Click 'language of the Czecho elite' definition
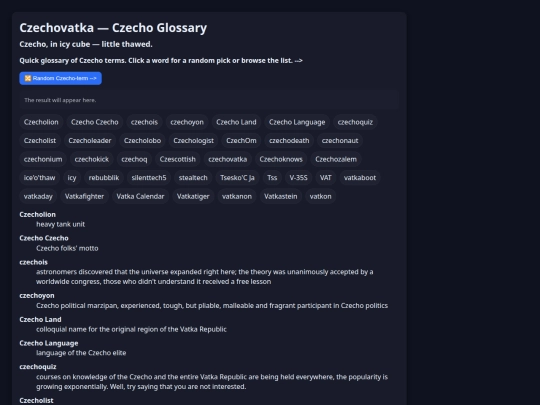This screenshot has height=405, width=540. 81,353
